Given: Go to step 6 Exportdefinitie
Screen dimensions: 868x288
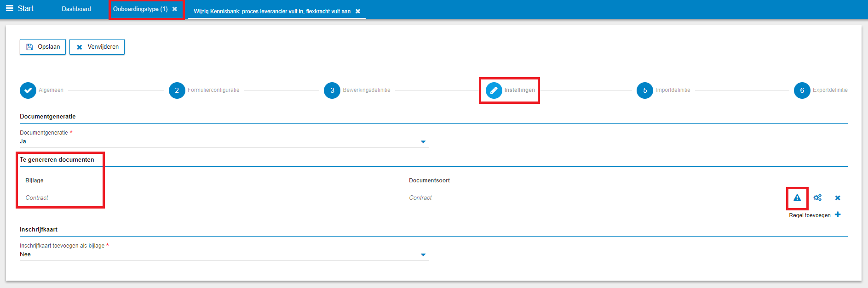Looking at the screenshot, I should click(802, 90).
